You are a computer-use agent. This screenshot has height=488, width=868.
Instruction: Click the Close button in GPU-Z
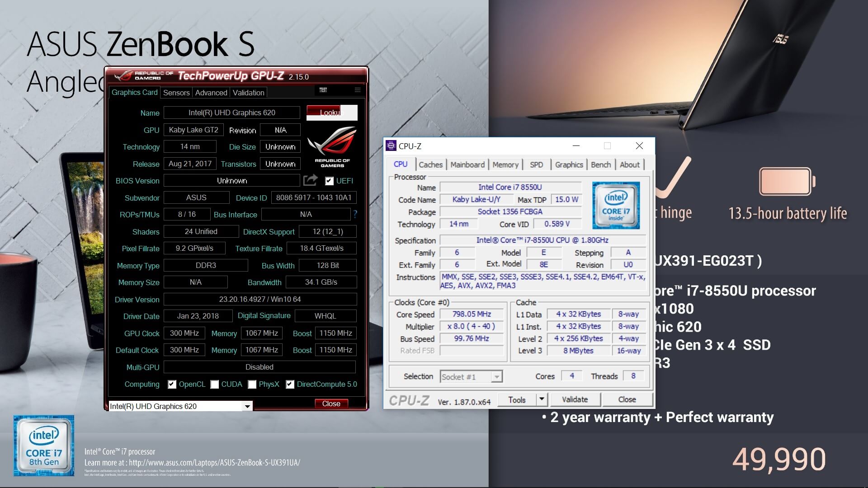pyautogui.click(x=331, y=404)
